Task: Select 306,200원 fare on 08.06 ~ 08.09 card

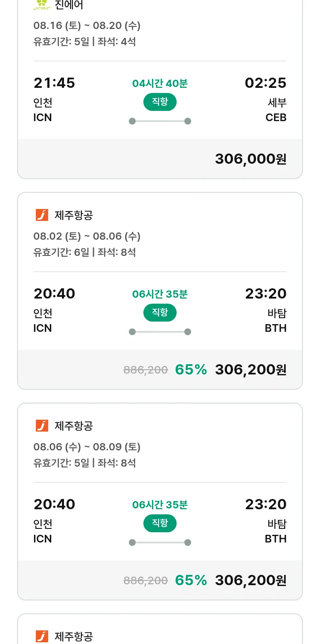Action: click(250, 580)
